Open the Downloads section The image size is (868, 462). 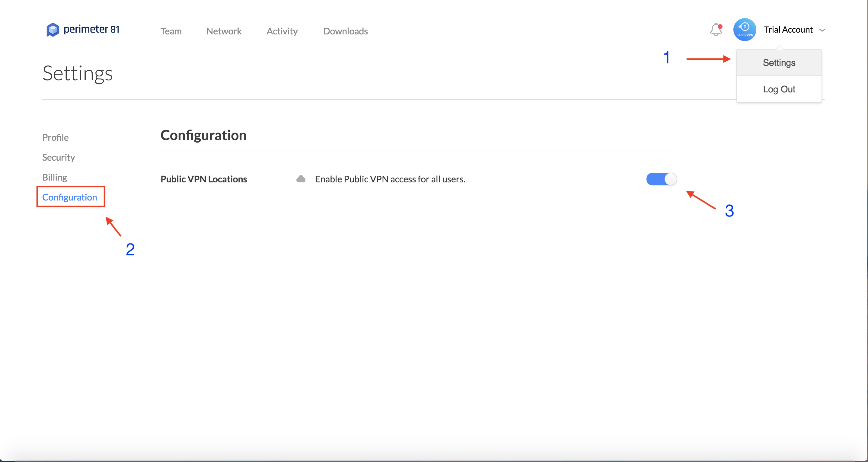[345, 31]
